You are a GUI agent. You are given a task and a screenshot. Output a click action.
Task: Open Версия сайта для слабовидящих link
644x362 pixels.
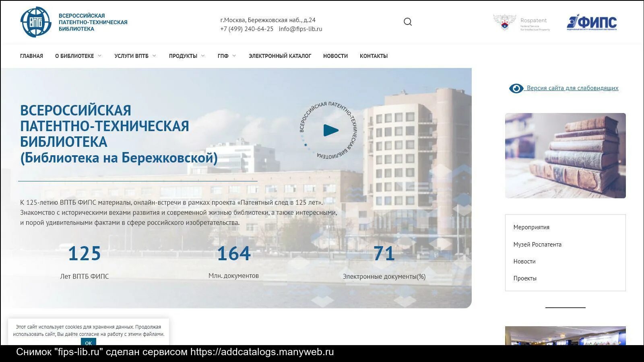tap(572, 88)
